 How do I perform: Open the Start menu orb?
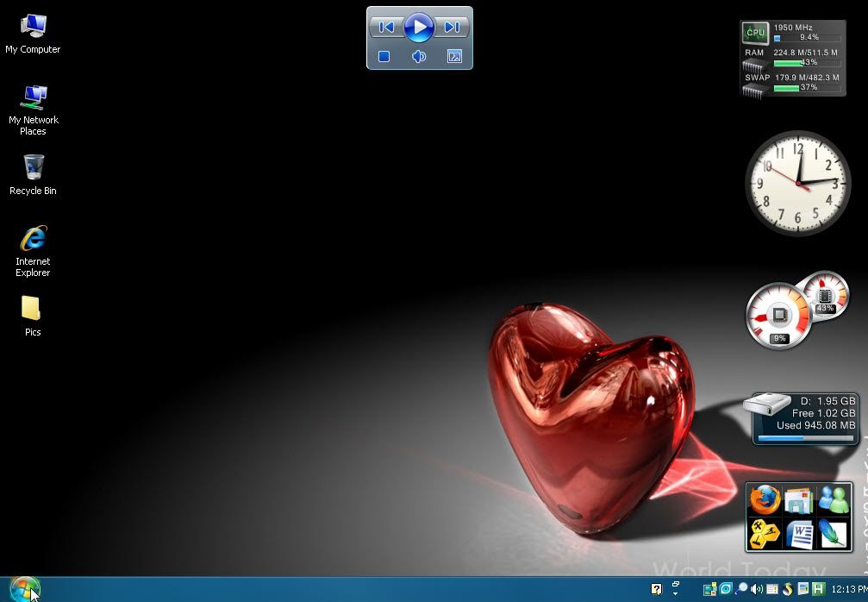pyautogui.click(x=24, y=589)
